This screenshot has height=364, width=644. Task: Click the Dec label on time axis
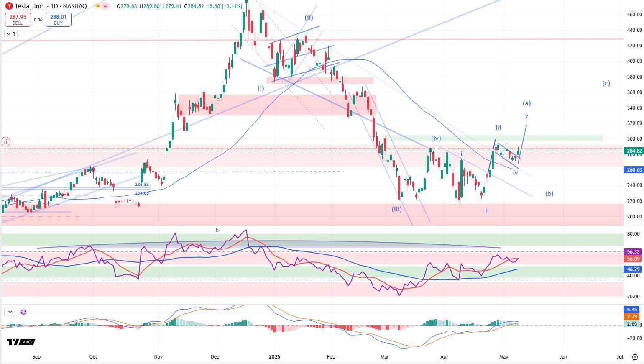click(215, 357)
